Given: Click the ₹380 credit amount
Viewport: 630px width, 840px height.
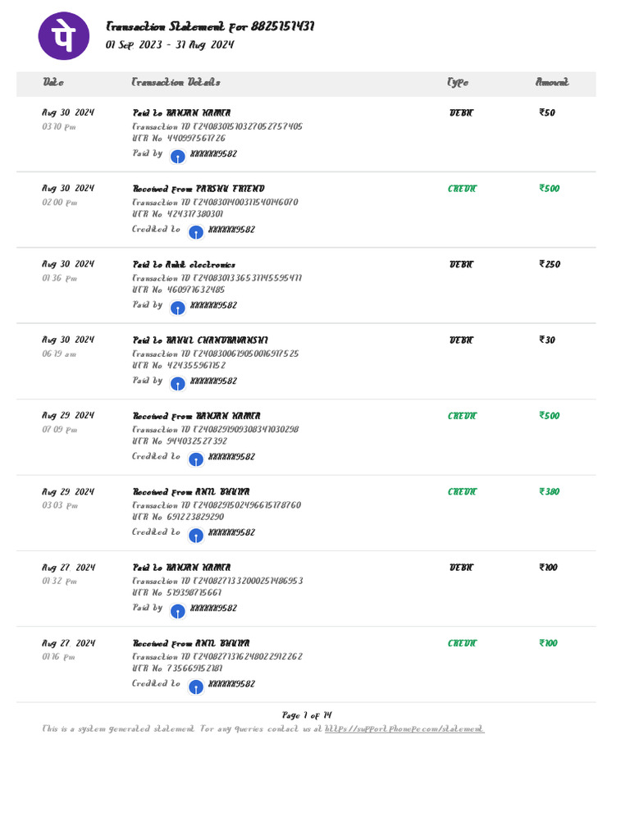Looking at the screenshot, I should [x=550, y=492].
